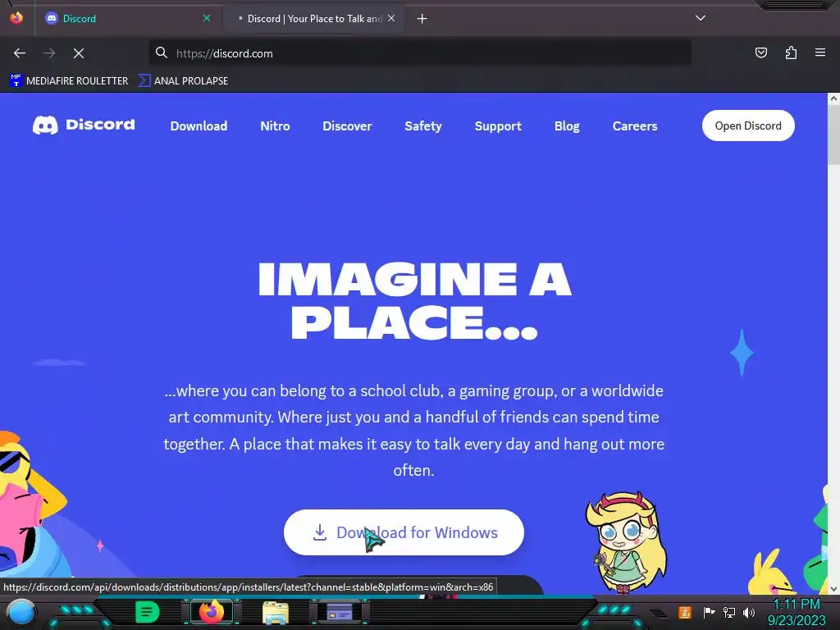Close the first Discord tab
Screen dimensions: 840x630
tap(207, 18)
